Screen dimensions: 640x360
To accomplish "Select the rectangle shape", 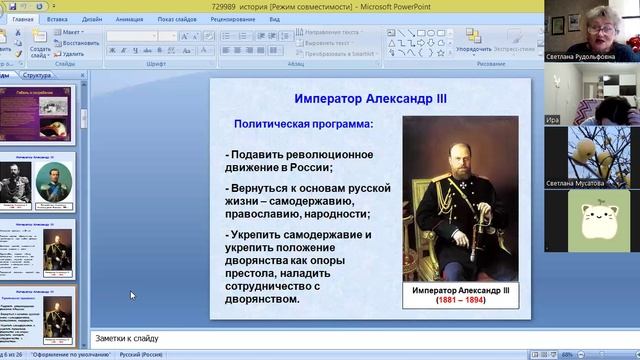I will point(421,33).
